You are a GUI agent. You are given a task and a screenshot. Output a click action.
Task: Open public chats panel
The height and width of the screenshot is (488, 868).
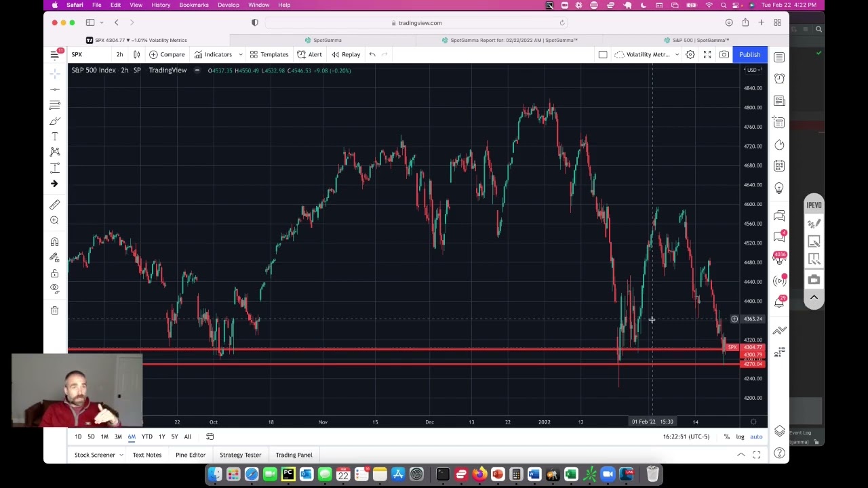[x=779, y=216]
